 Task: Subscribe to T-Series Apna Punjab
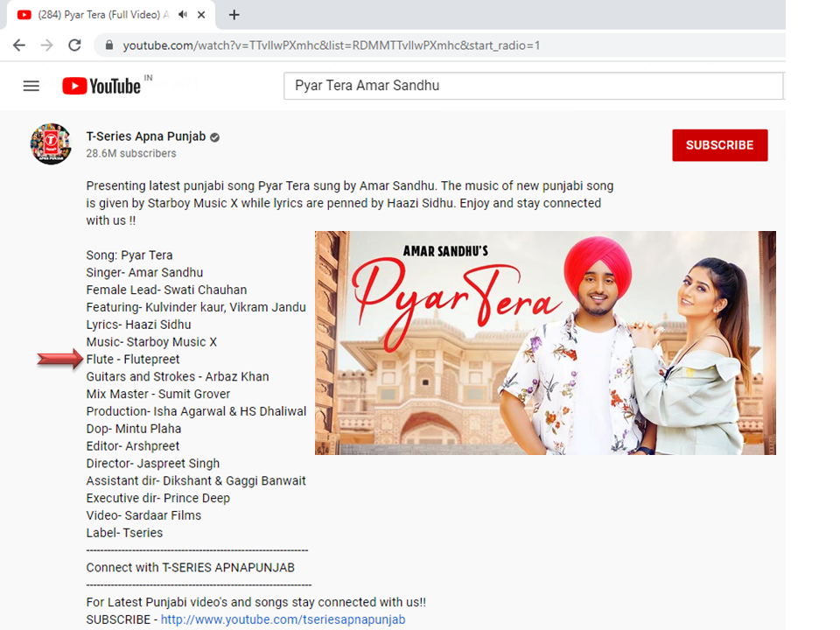click(719, 145)
